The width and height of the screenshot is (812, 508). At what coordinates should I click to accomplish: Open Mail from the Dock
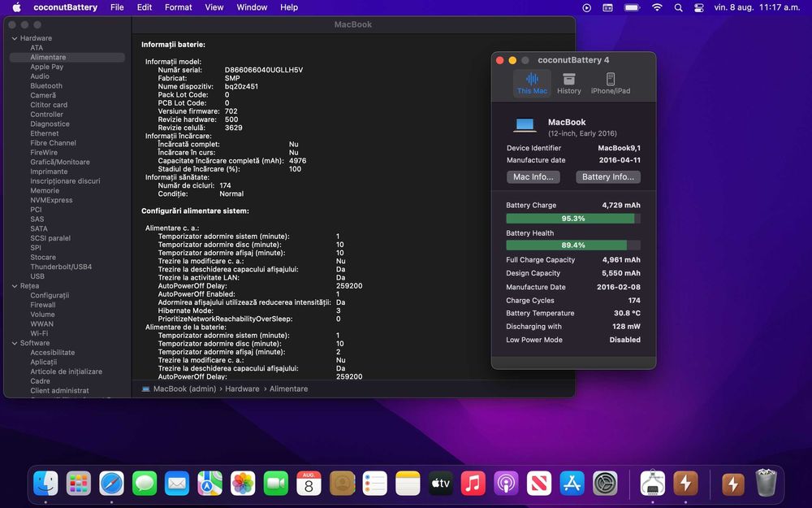(x=177, y=484)
